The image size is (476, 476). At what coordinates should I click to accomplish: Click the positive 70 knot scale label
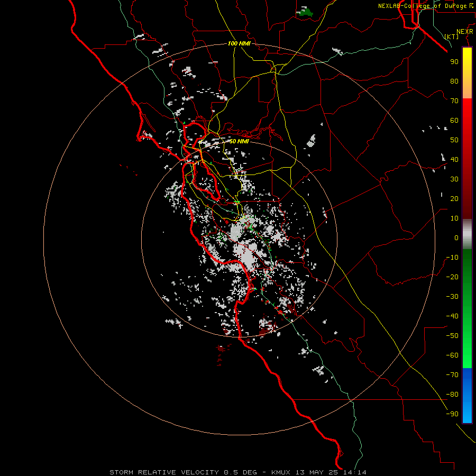pos(454,101)
